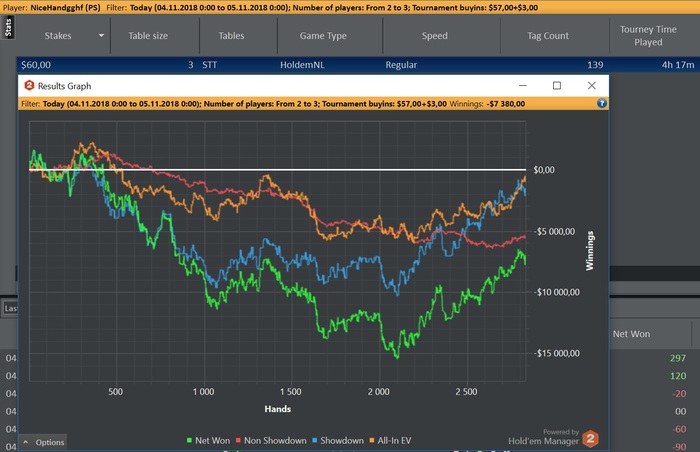700x452 pixels.
Task: Click the -60 net won value
Action: coord(679,429)
